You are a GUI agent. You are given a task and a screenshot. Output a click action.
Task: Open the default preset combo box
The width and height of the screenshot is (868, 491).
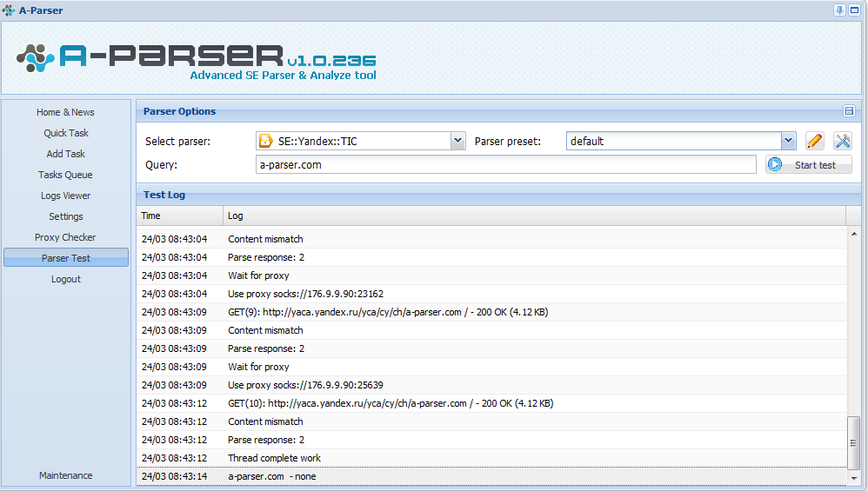pos(681,141)
